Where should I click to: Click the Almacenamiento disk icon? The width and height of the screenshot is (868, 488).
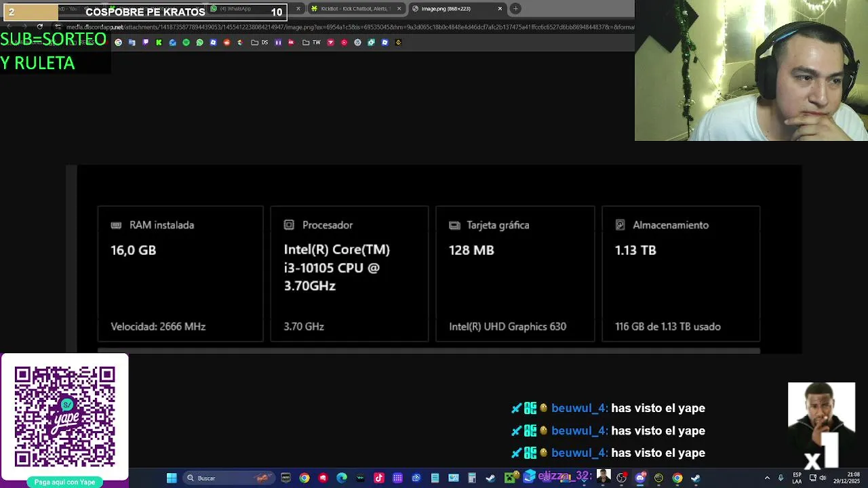pyautogui.click(x=620, y=225)
